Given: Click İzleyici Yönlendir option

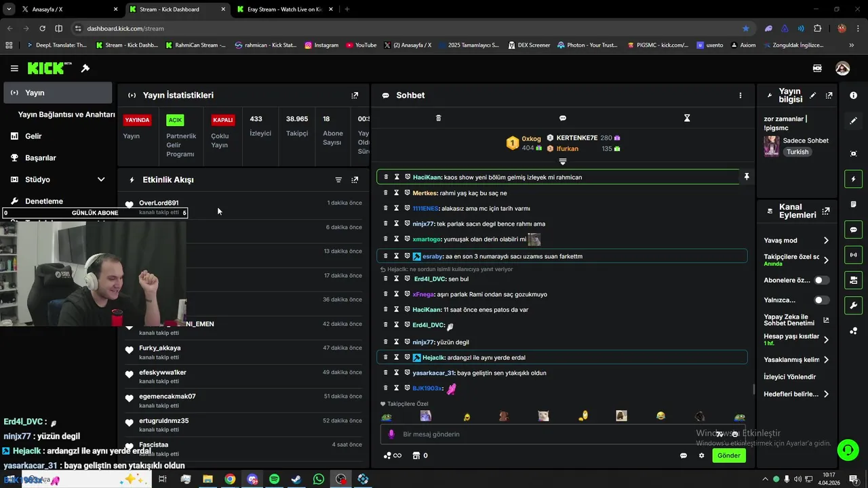Looking at the screenshot, I should coord(790,377).
